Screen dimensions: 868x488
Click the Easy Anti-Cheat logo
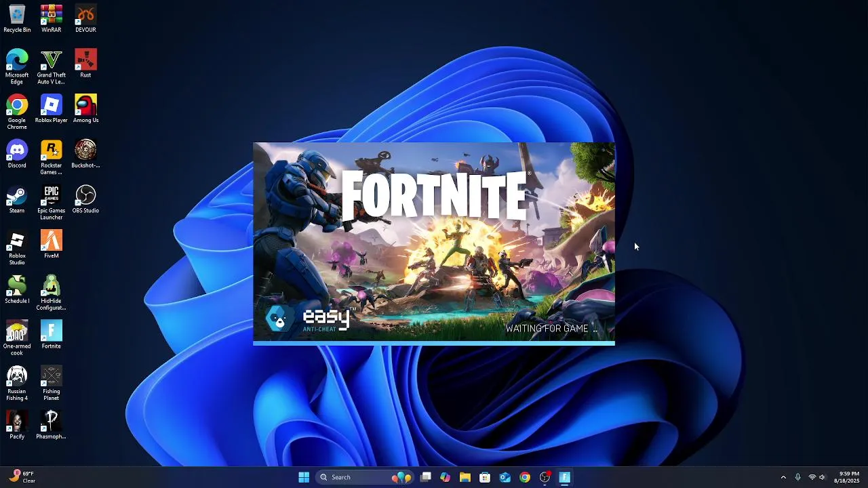(x=310, y=319)
